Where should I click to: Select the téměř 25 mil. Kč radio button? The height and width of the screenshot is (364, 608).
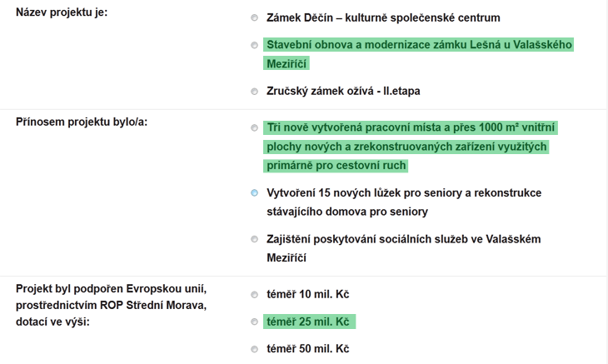tap(254, 322)
